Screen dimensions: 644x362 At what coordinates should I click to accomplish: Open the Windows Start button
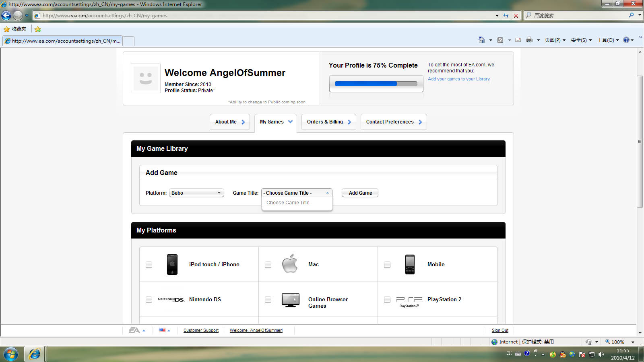11,354
